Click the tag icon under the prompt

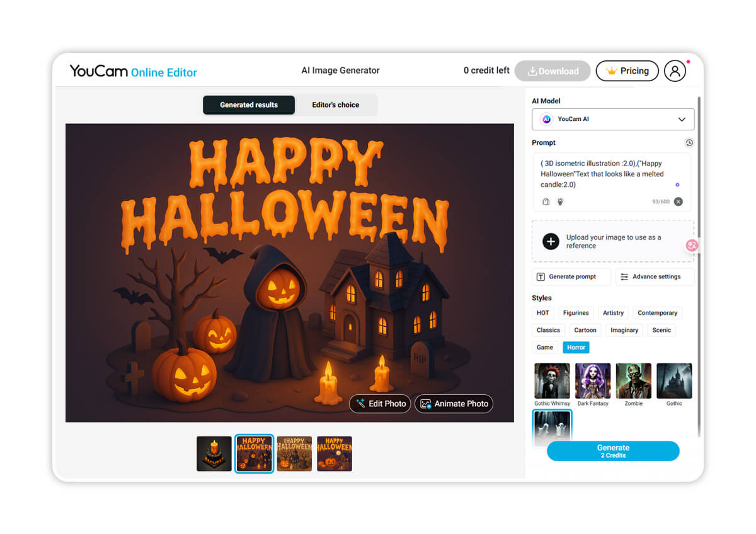tap(546, 202)
